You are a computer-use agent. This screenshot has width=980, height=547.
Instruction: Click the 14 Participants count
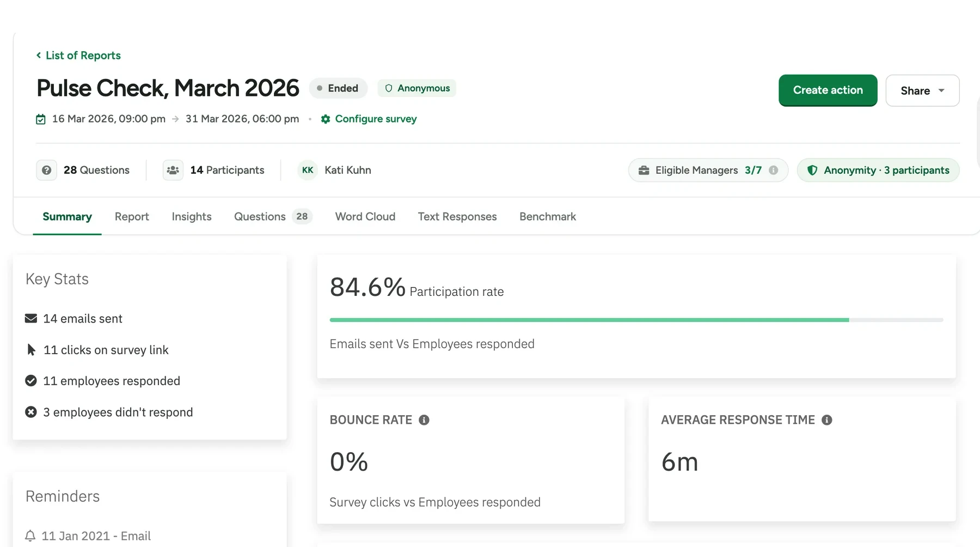coord(227,170)
